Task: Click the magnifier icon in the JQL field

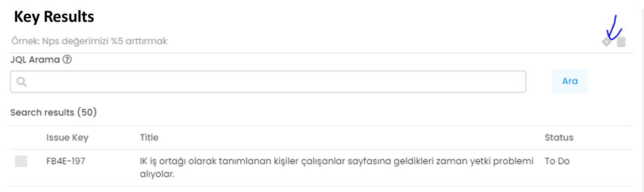Action: 21,82
